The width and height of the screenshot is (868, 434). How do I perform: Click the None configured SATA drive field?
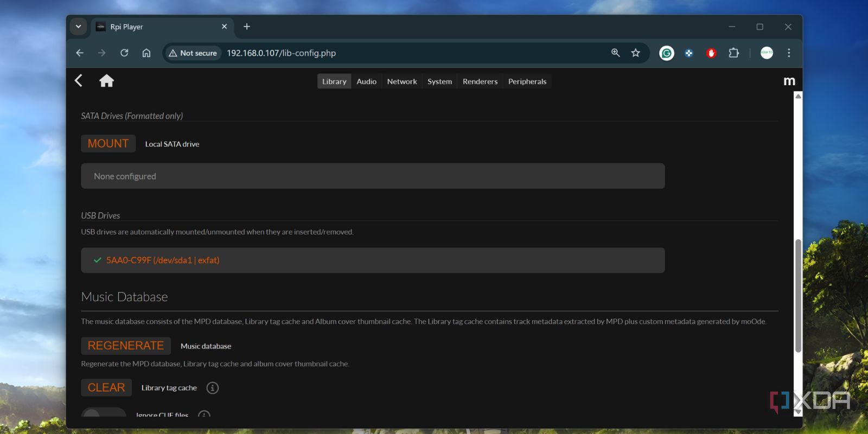click(x=373, y=176)
